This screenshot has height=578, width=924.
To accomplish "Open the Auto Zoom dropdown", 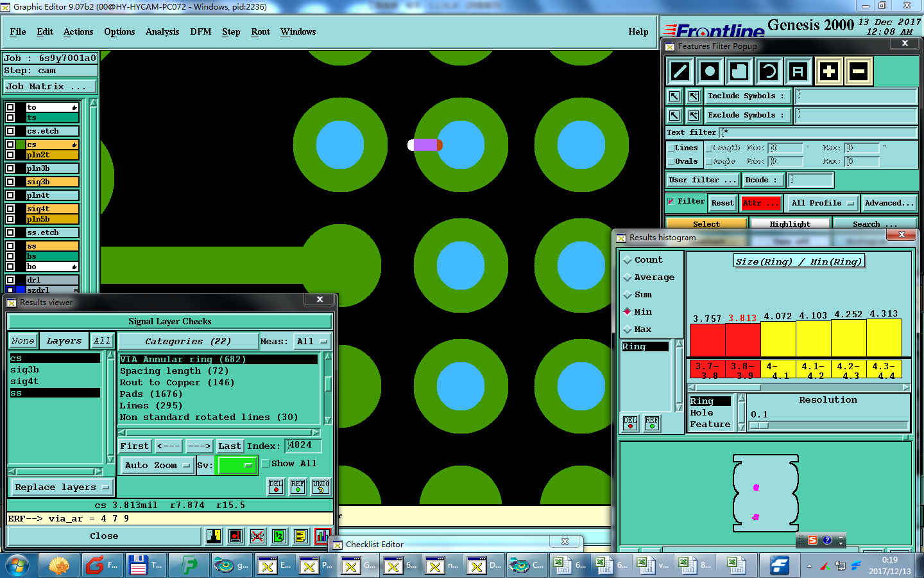I will [x=157, y=465].
